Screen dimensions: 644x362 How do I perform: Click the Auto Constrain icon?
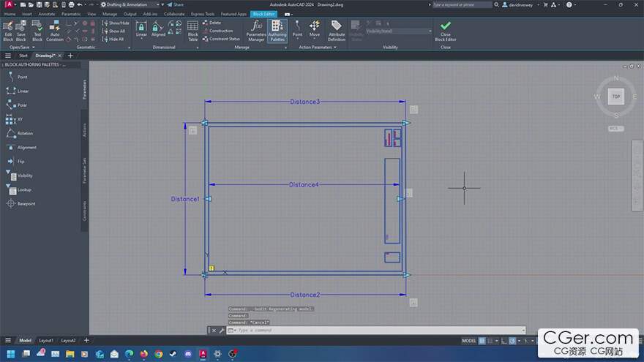pos(55,31)
